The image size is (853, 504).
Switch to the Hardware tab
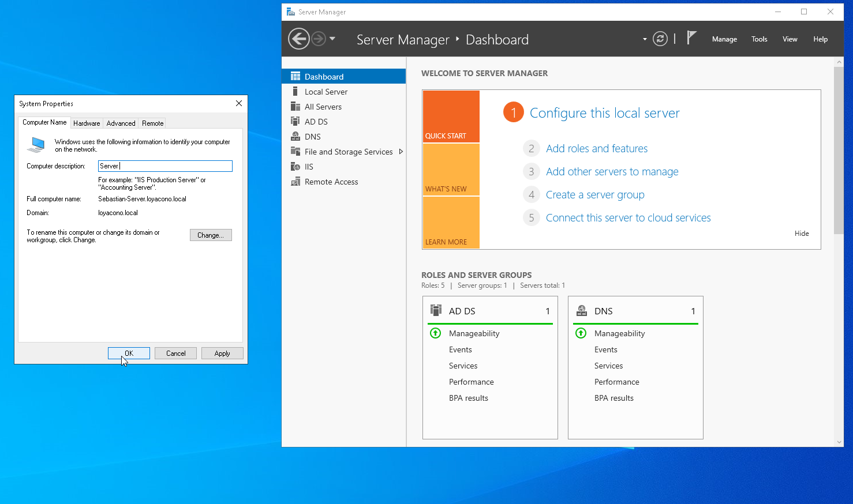pyautogui.click(x=87, y=123)
